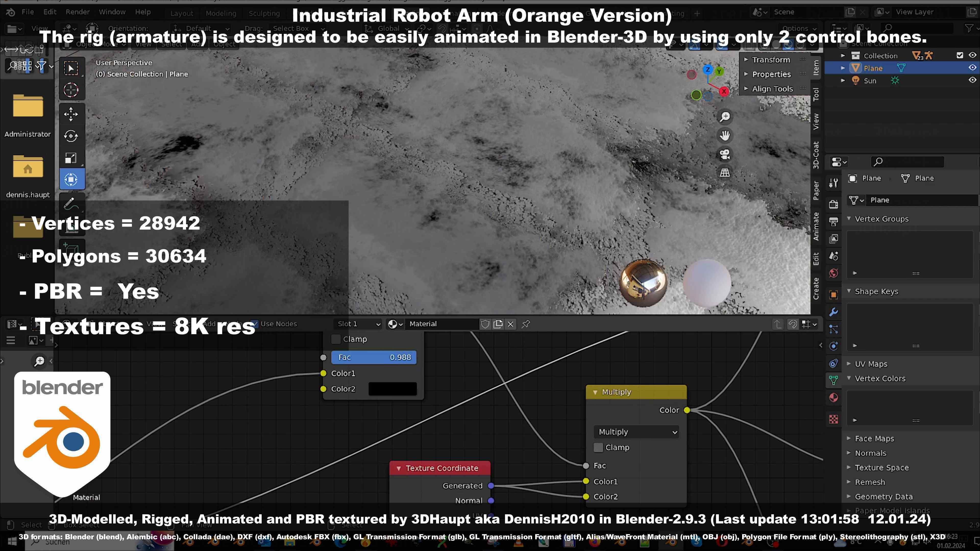Image resolution: width=980 pixels, height=551 pixels.
Task: Click the pin icon in node editor header
Action: (x=526, y=324)
